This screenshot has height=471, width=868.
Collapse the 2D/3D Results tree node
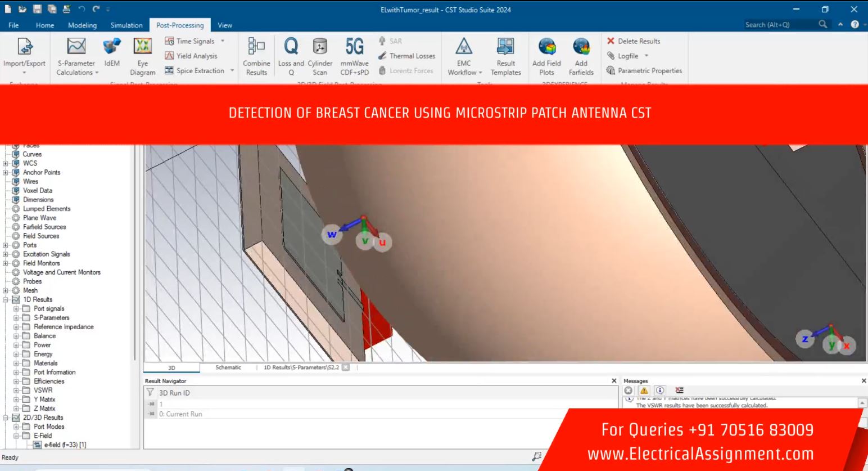point(6,418)
